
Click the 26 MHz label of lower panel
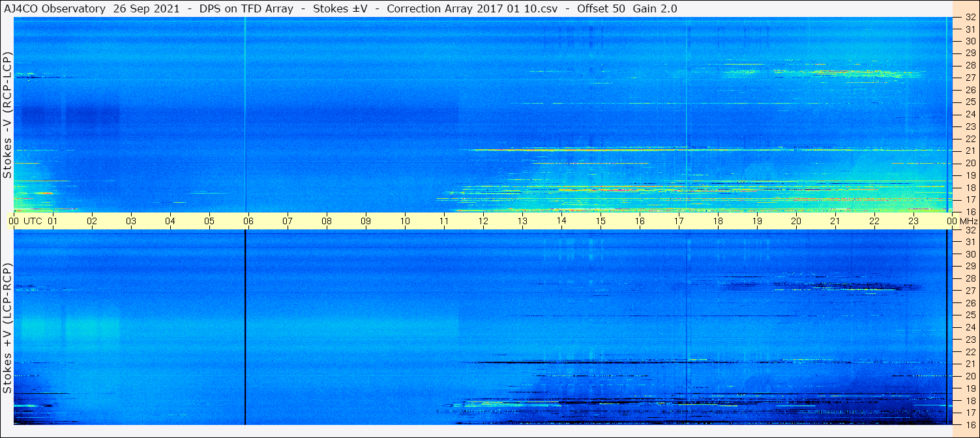click(x=970, y=303)
